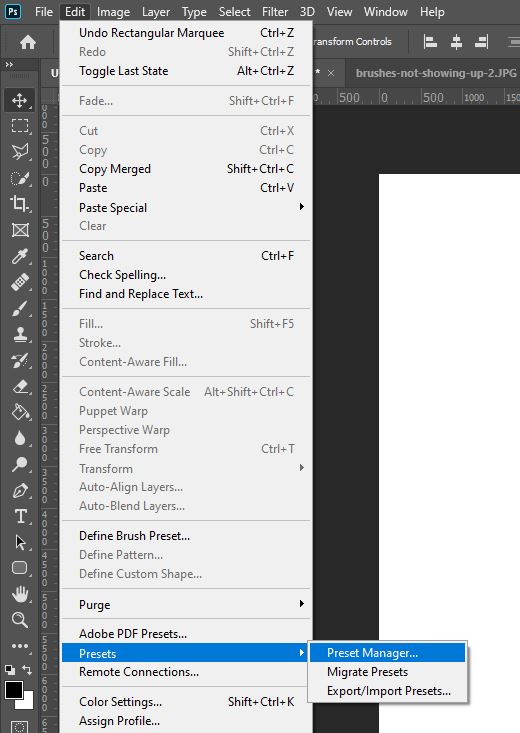Viewport: 520px width, 733px height.
Task: Choose Find and Replace Text...
Action: click(x=187, y=294)
